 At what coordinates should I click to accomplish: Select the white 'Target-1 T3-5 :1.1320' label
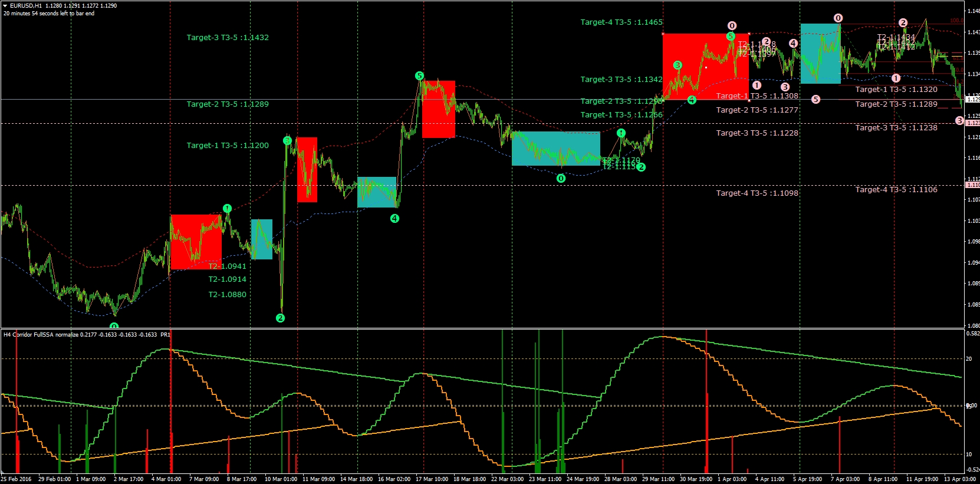pyautogui.click(x=896, y=89)
